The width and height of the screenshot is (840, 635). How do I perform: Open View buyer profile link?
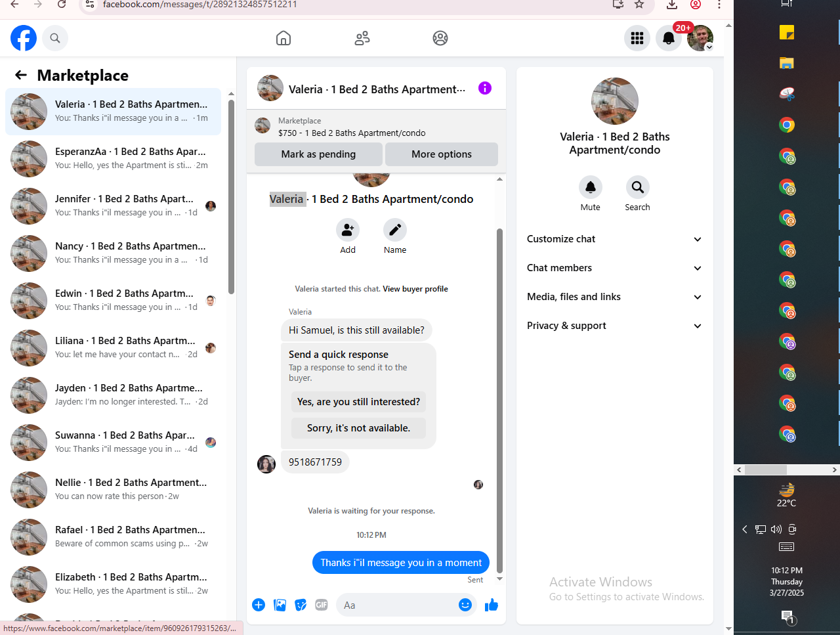tap(415, 289)
